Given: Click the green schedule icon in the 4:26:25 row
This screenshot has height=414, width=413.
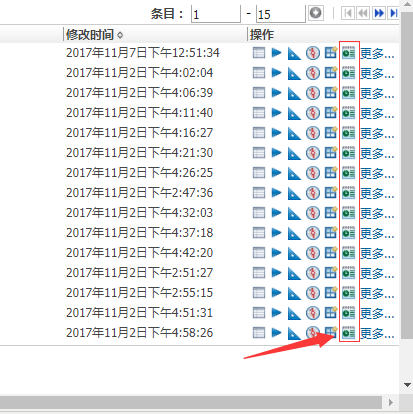Looking at the screenshot, I should [x=349, y=173].
